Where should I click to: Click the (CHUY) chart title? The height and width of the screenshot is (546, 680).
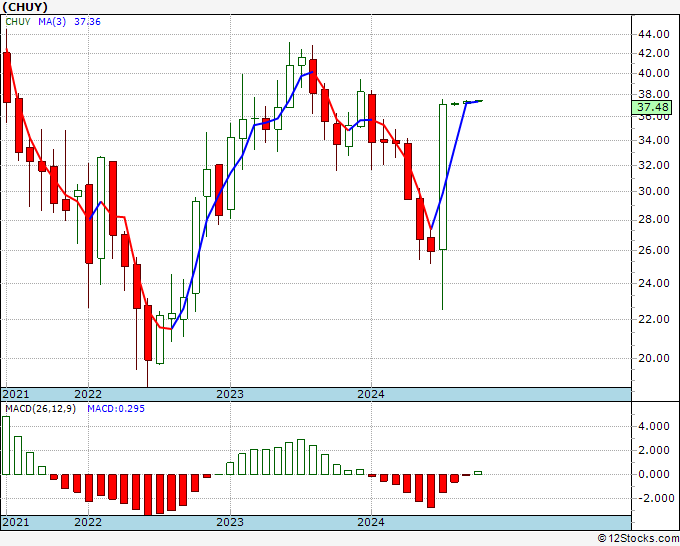pyautogui.click(x=25, y=7)
